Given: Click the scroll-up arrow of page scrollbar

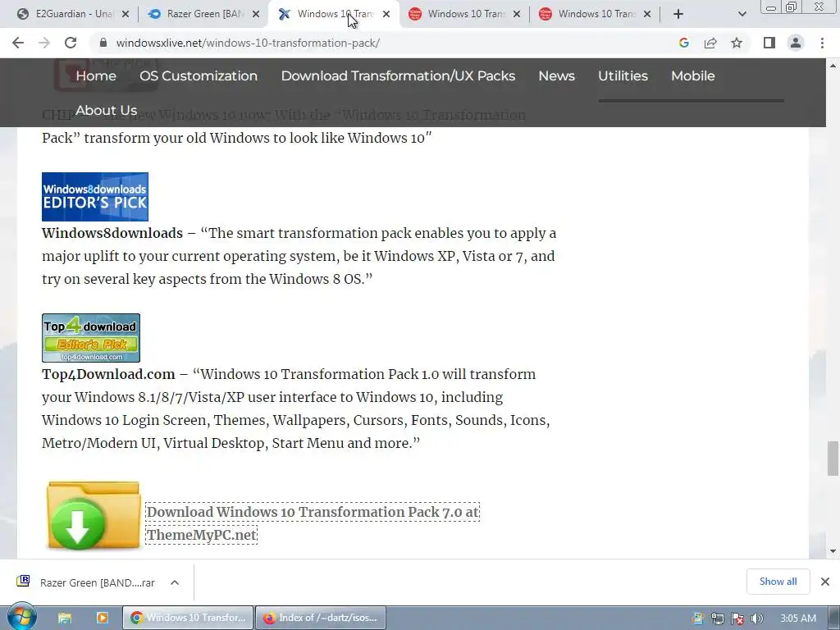Looking at the screenshot, I should click(x=833, y=66).
